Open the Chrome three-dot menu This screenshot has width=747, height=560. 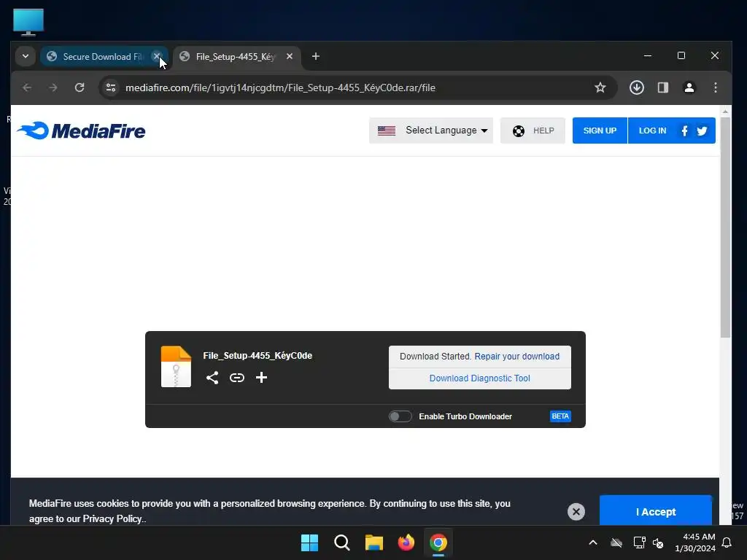[x=715, y=87]
